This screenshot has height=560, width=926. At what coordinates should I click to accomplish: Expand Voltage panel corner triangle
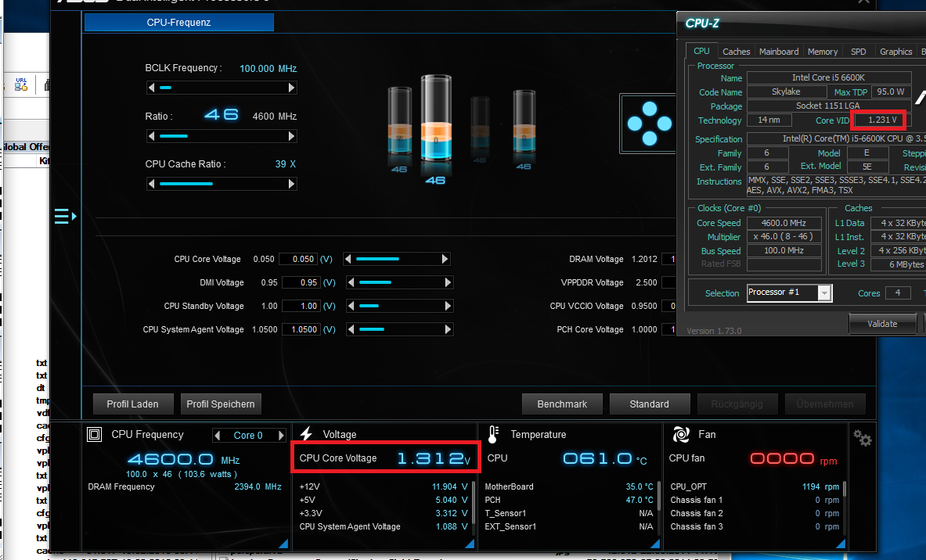tap(470, 544)
